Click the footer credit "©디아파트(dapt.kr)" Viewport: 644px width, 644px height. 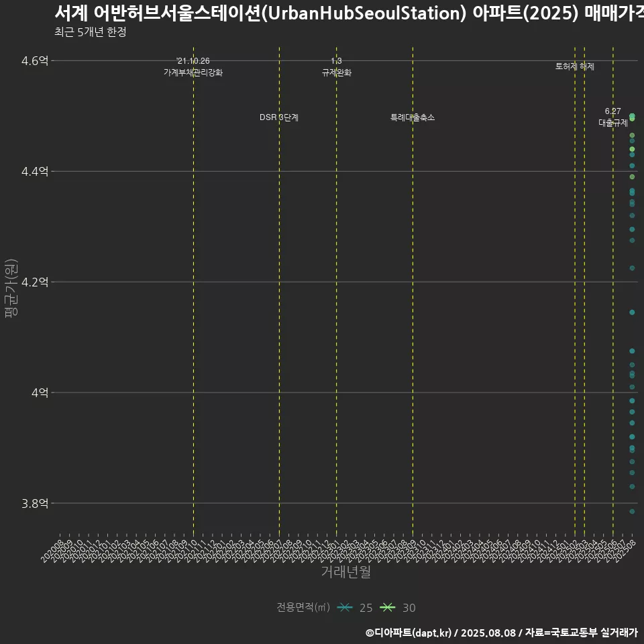tap(409, 633)
